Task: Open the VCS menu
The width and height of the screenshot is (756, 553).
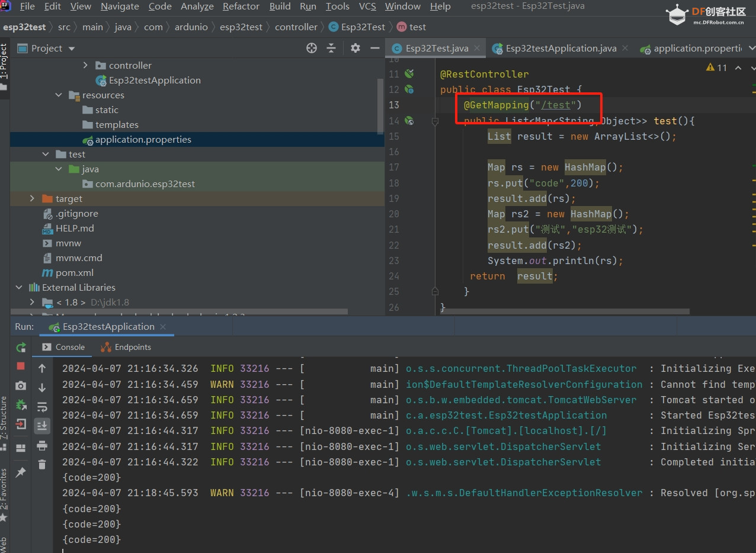Action: (367, 7)
